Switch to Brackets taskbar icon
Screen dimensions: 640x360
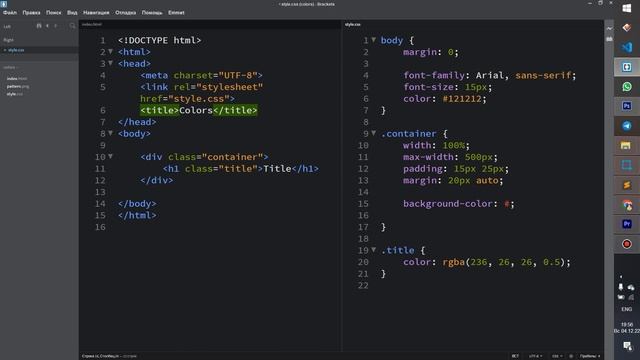click(x=627, y=67)
